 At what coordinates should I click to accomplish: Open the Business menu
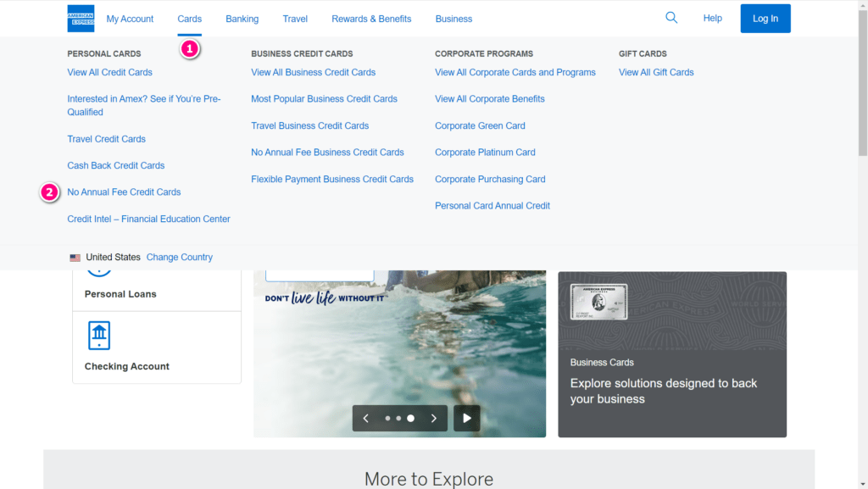coord(453,19)
